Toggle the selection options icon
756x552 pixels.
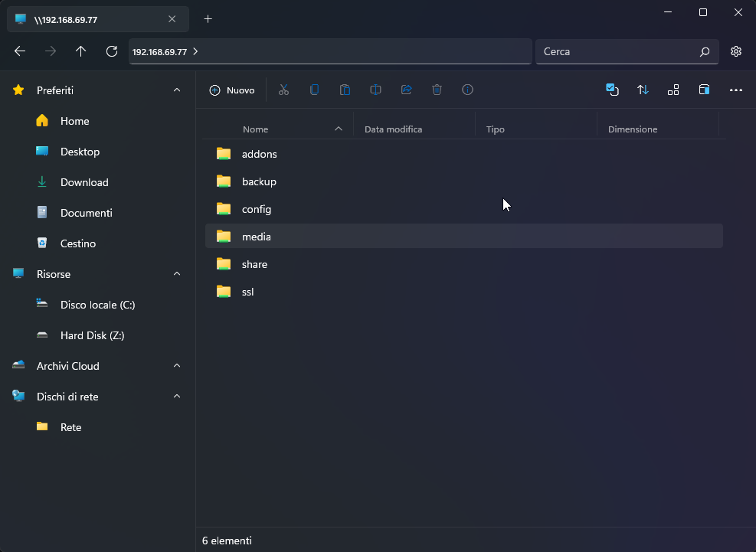click(612, 90)
